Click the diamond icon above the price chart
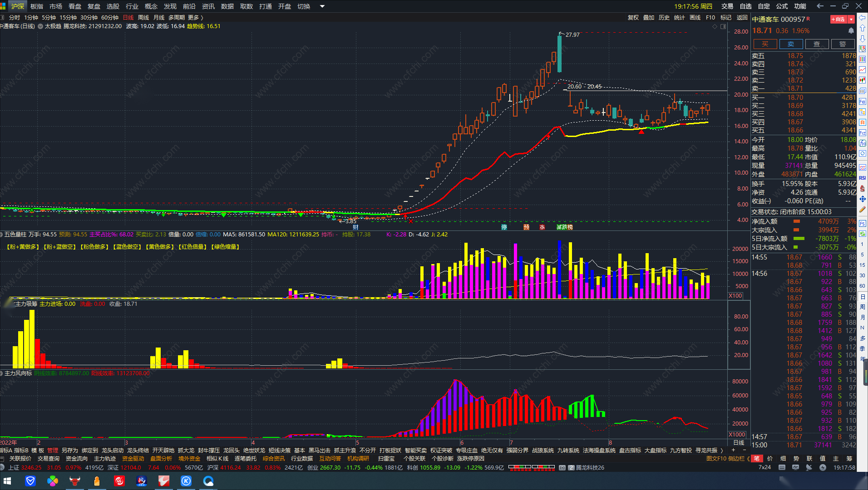Image resolution: width=868 pixels, height=490 pixels. pos(715,26)
